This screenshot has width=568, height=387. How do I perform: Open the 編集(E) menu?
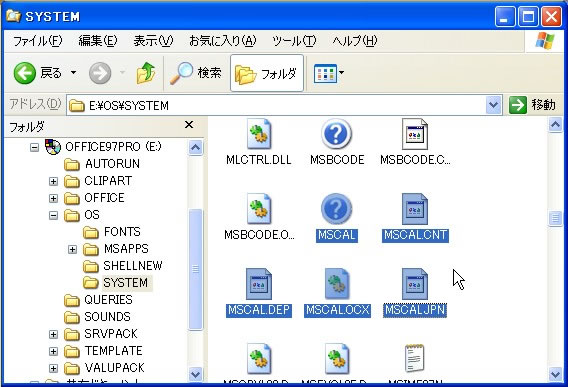(98, 41)
